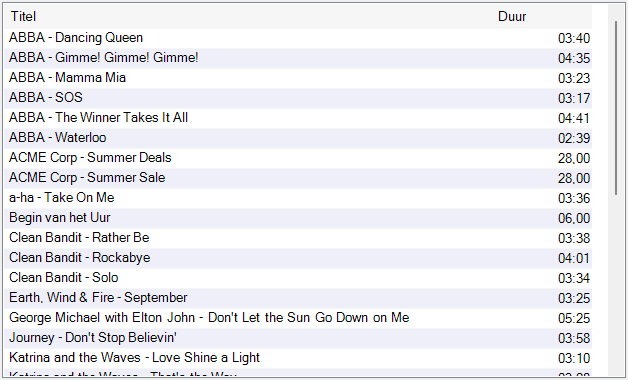
Task: Click the Duur column header
Action: 542,16
